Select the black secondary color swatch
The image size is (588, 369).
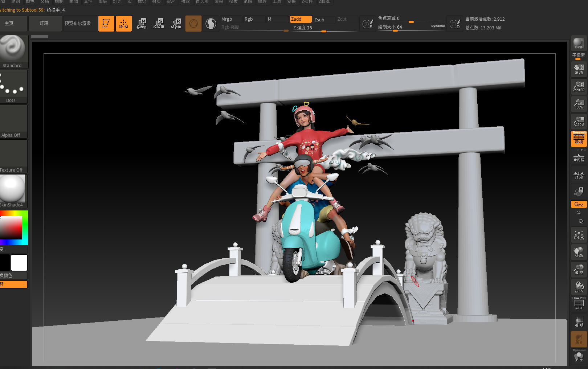click(x=5, y=263)
